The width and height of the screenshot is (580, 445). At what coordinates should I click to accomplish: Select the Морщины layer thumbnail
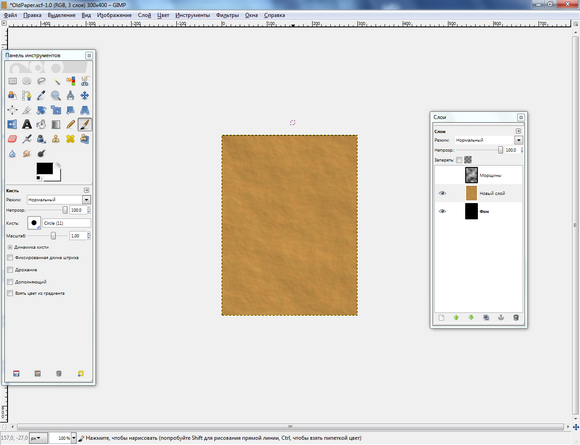pos(471,175)
